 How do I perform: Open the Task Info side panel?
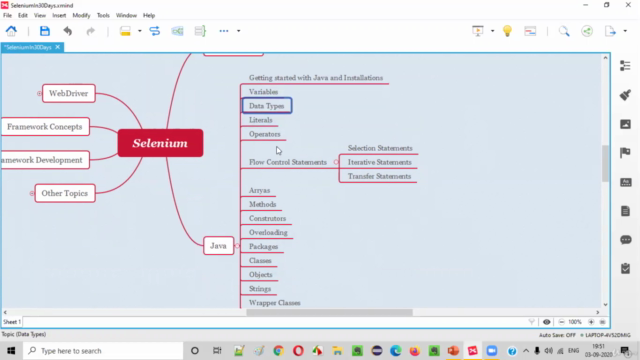click(x=625, y=269)
